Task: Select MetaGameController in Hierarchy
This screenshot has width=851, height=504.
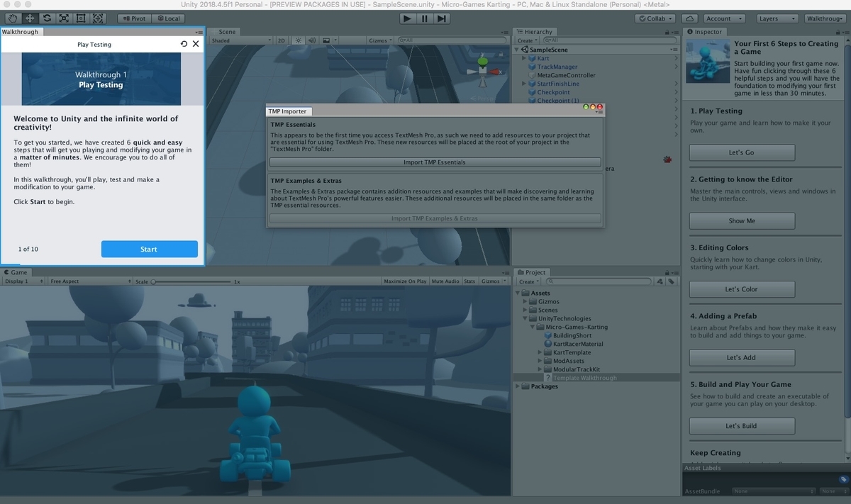Action: point(566,75)
